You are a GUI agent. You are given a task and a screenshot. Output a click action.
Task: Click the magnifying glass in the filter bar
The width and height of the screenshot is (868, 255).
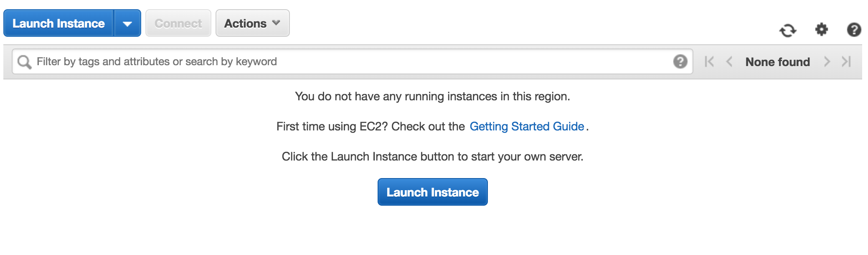25,61
